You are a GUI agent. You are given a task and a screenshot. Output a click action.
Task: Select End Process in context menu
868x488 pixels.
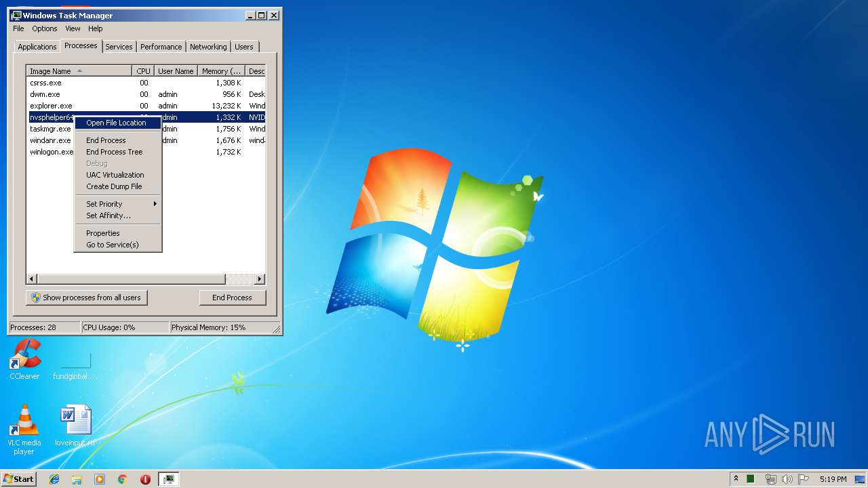pyautogui.click(x=118, y=140)
